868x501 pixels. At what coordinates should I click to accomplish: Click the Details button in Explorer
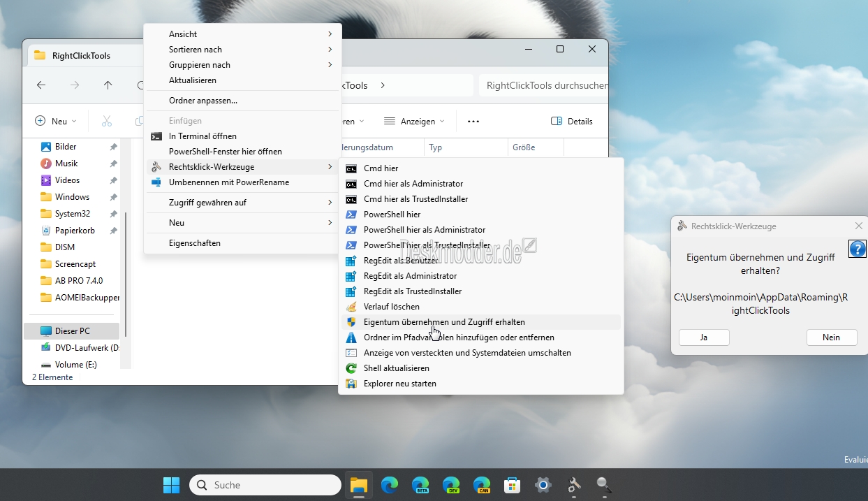[572, 121]
